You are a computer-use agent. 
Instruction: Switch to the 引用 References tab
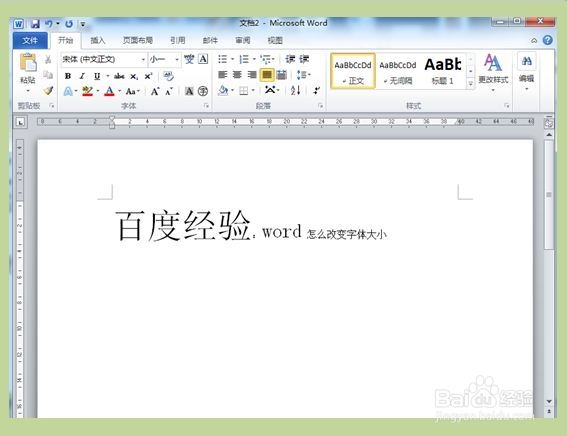click(178, 40)
